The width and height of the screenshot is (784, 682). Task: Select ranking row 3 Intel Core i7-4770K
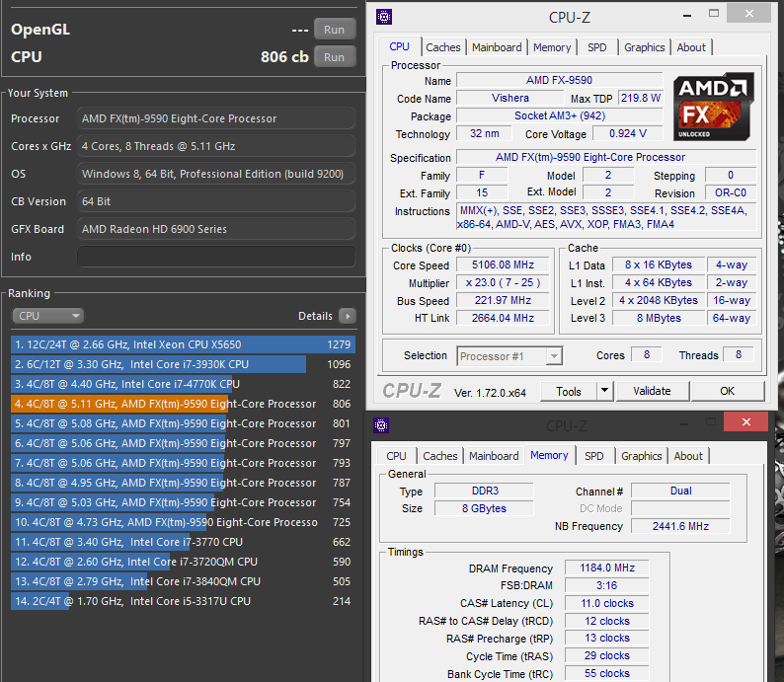tap(183, 384)
